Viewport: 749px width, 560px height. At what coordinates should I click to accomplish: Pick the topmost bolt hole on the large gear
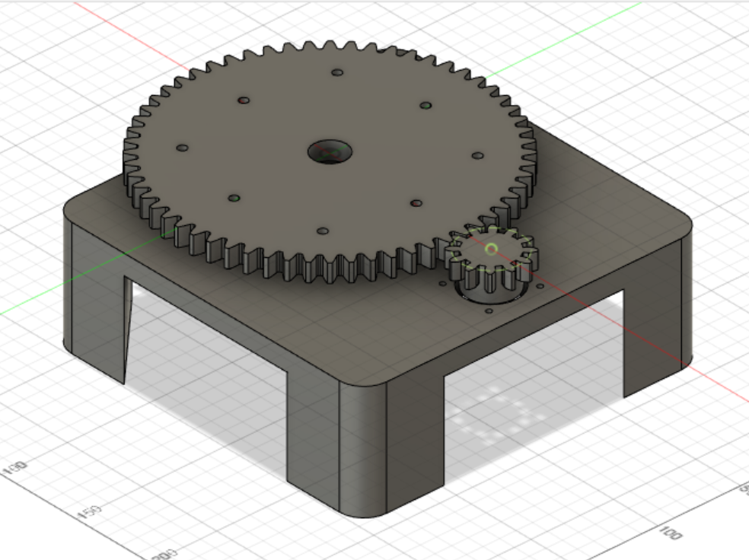click(337, 73)
